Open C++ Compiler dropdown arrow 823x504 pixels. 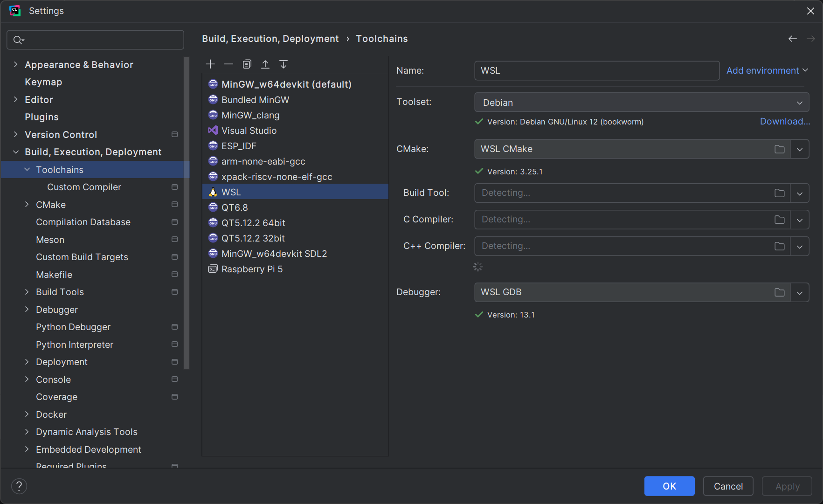point(800,246)
